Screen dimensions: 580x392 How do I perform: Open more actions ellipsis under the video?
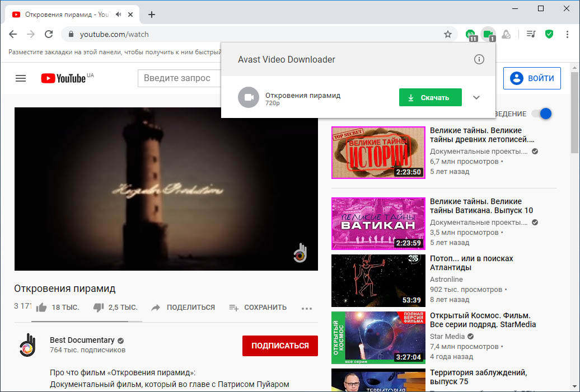click(x=307, y=308)
